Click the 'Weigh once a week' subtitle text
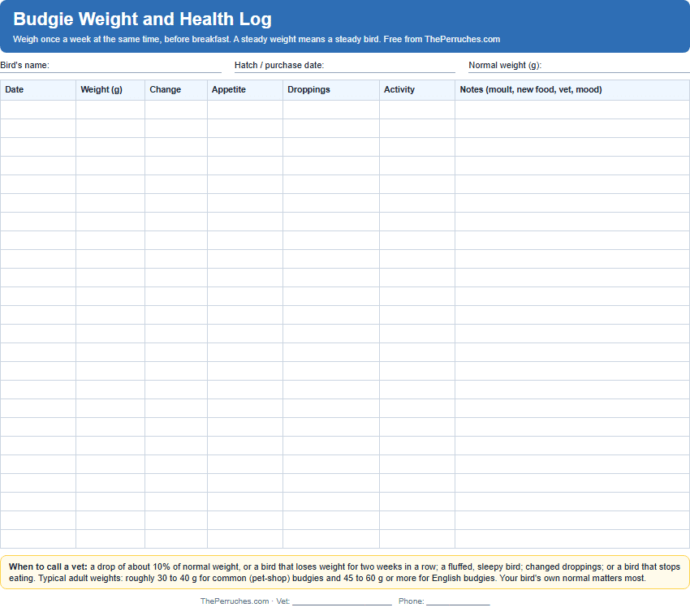Viewport: 690px width, 616px height. (257, 39)
